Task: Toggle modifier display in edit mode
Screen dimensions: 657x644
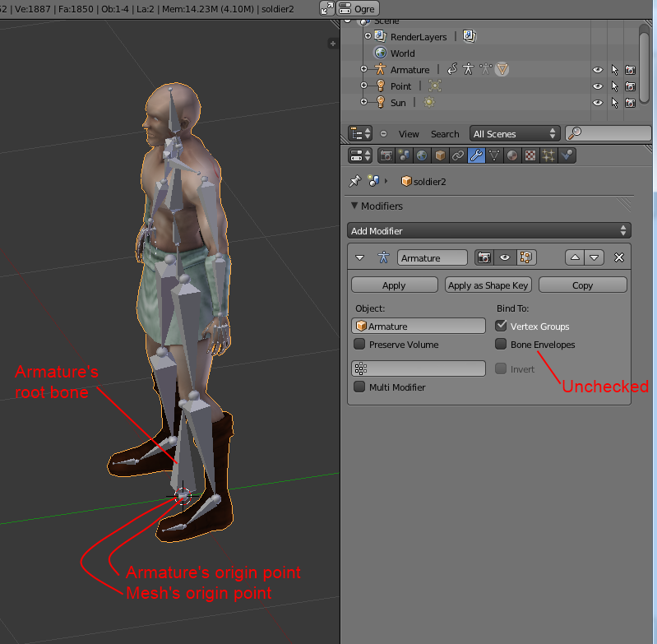Action: click(524, 257)
